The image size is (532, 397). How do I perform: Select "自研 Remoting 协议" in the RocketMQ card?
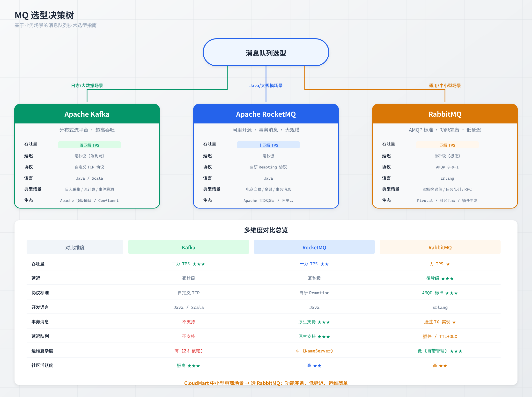(x=268, y=167)
